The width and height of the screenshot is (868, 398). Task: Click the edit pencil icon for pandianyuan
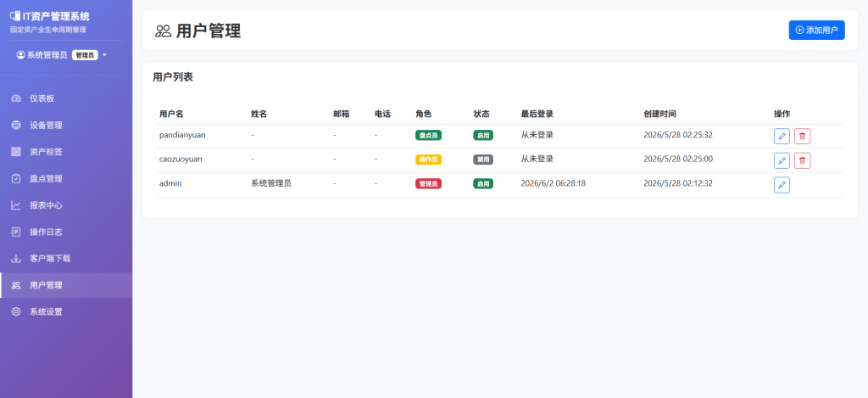(782, 137)
